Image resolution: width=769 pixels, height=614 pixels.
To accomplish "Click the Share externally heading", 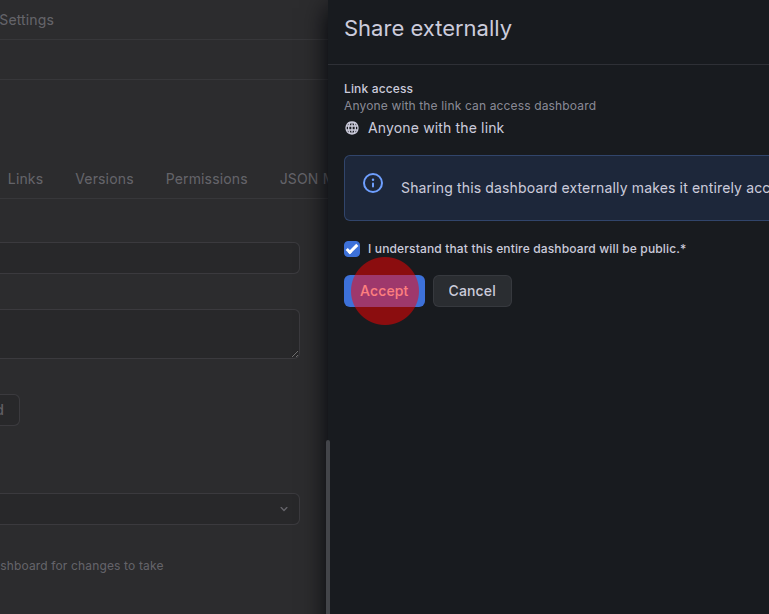I will [x=428, y=29].
